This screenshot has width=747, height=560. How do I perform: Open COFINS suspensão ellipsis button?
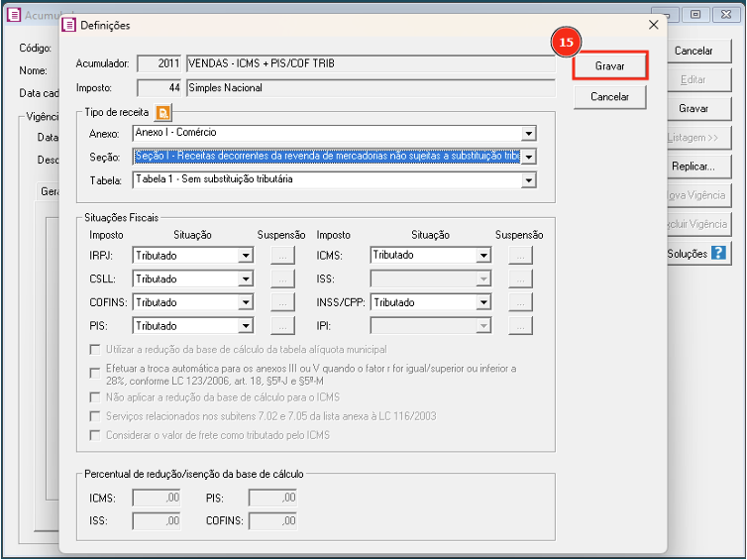282,302
